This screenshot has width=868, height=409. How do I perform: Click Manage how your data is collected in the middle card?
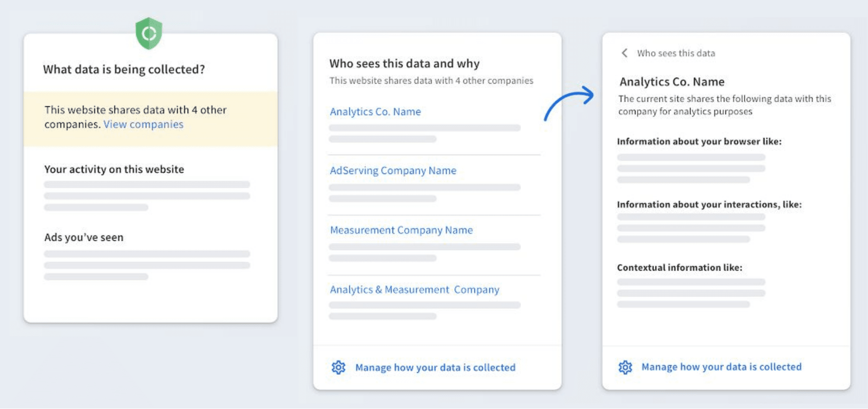pos(435,368)
